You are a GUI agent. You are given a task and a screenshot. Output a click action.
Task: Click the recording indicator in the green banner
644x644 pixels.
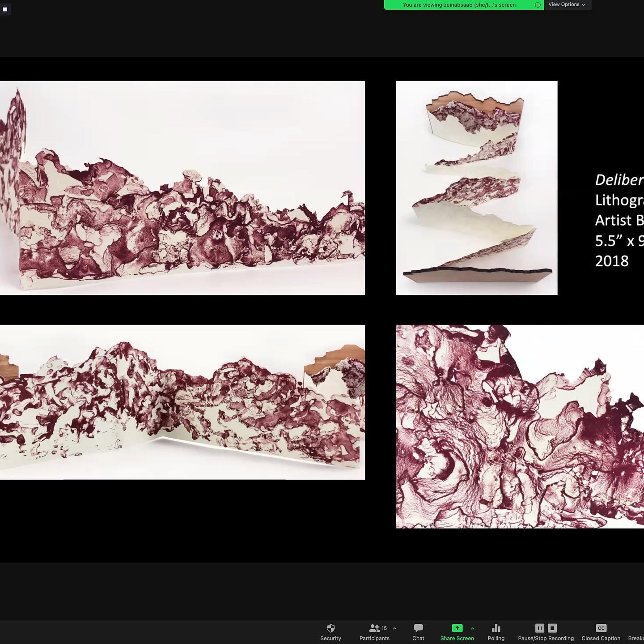(x=538, y=5)
